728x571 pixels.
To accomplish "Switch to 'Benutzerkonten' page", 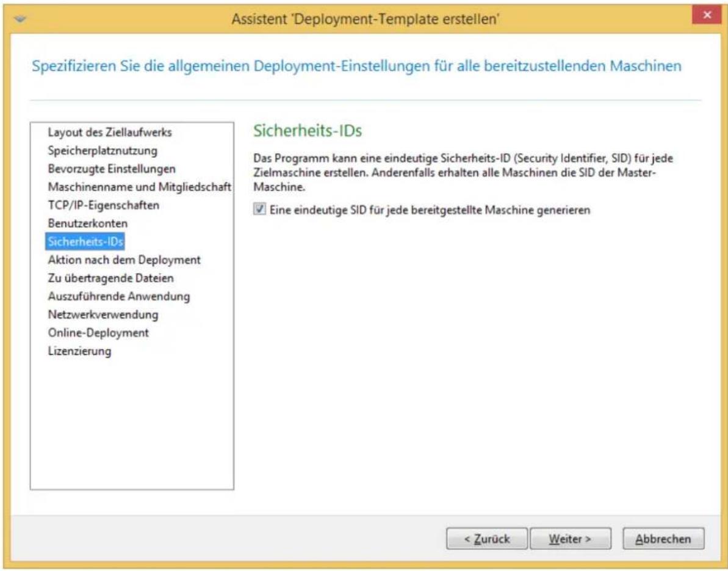I will (x=88, y=224).
